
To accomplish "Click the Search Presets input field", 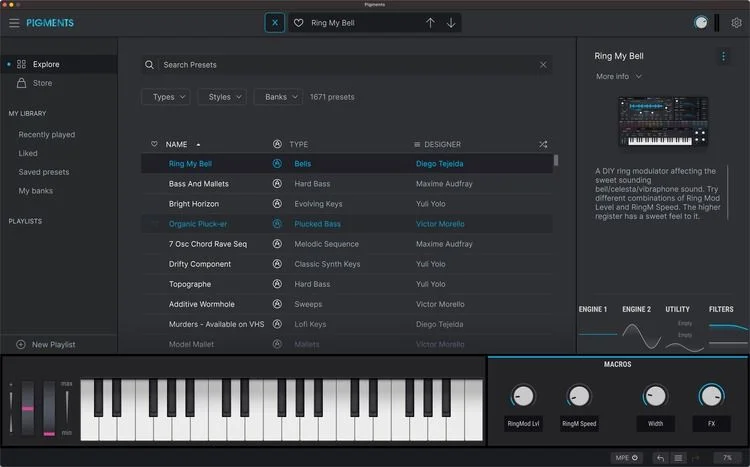I will 348,65.
